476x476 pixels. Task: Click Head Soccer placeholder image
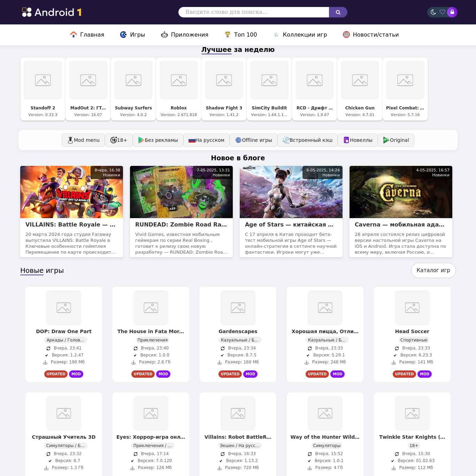(412, 308)
